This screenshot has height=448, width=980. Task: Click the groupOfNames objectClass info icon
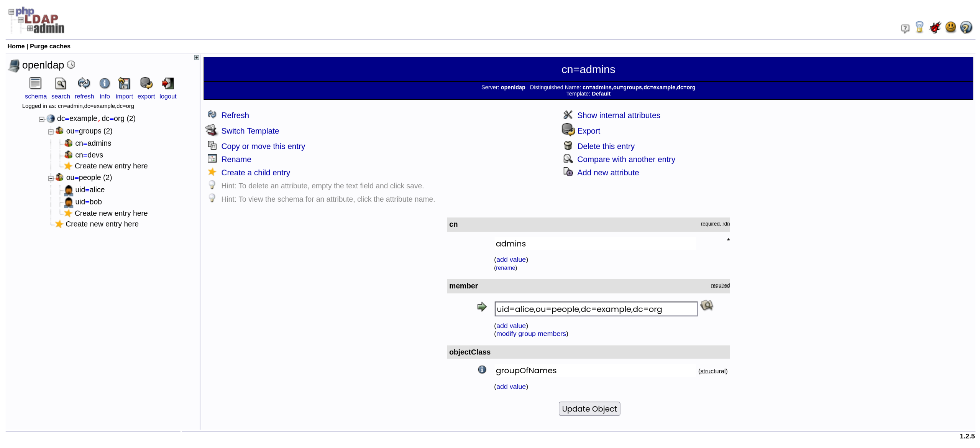click(482, 370)
